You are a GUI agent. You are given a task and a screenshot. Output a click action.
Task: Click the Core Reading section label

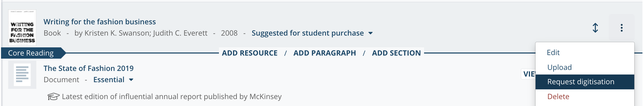pyautogui.click(x=31, y=53)
